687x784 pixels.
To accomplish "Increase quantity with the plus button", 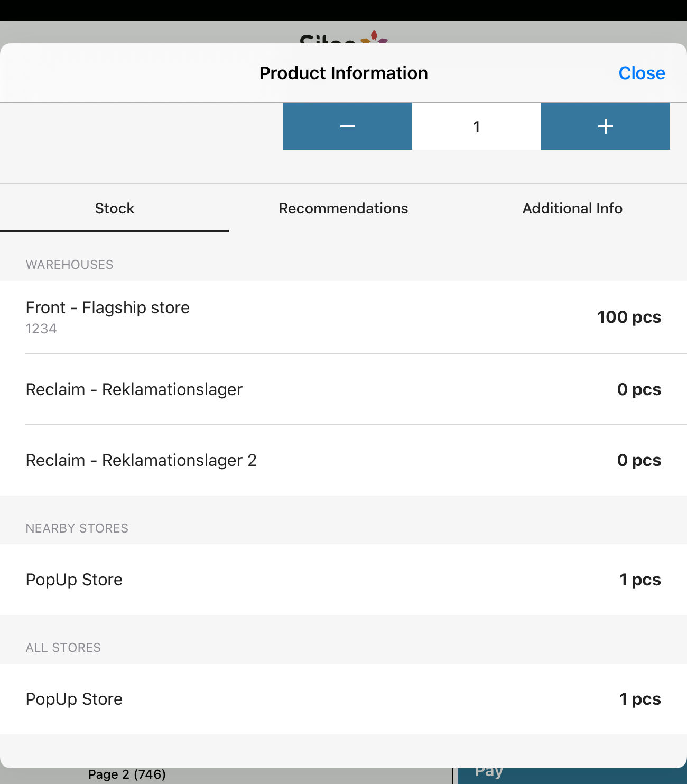I will click(606, 126).
